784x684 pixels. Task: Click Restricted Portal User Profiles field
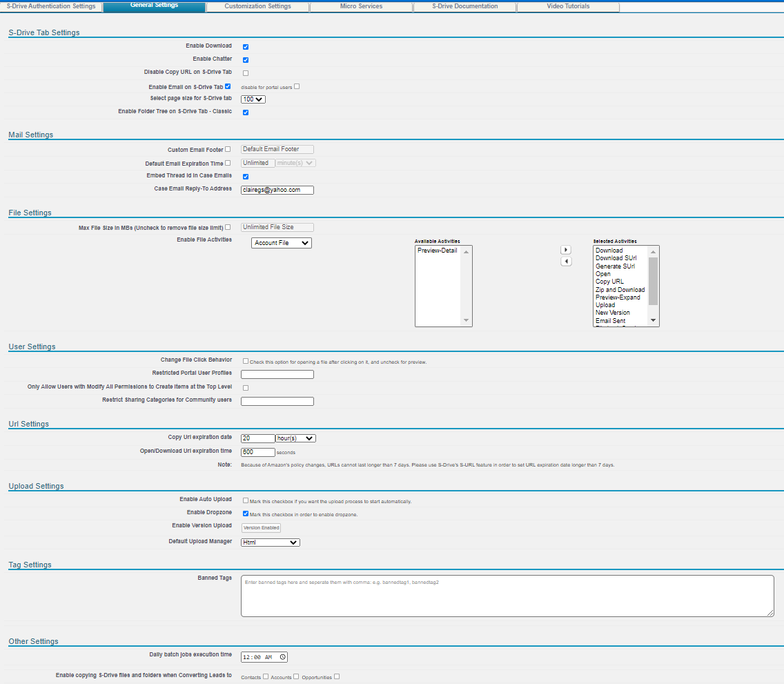click(x=277, y=375)
